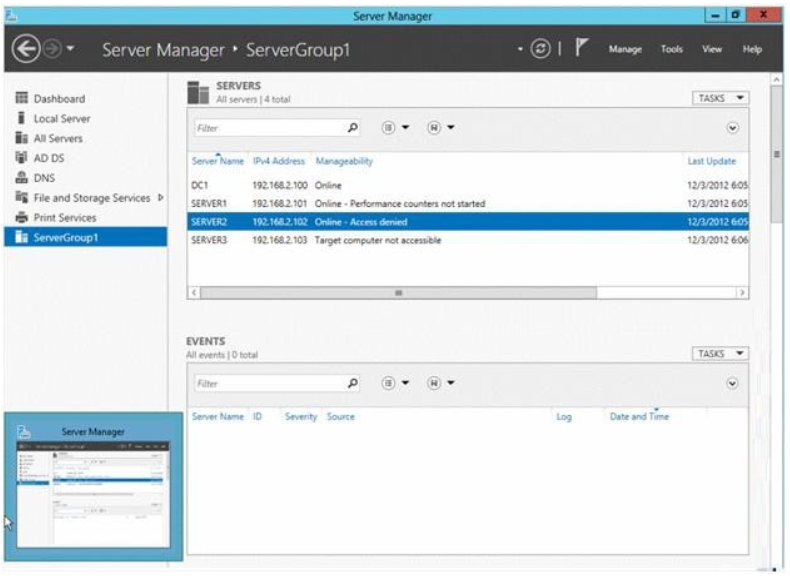Open the View menu
The image size is (790, 579).
[712, 49]
